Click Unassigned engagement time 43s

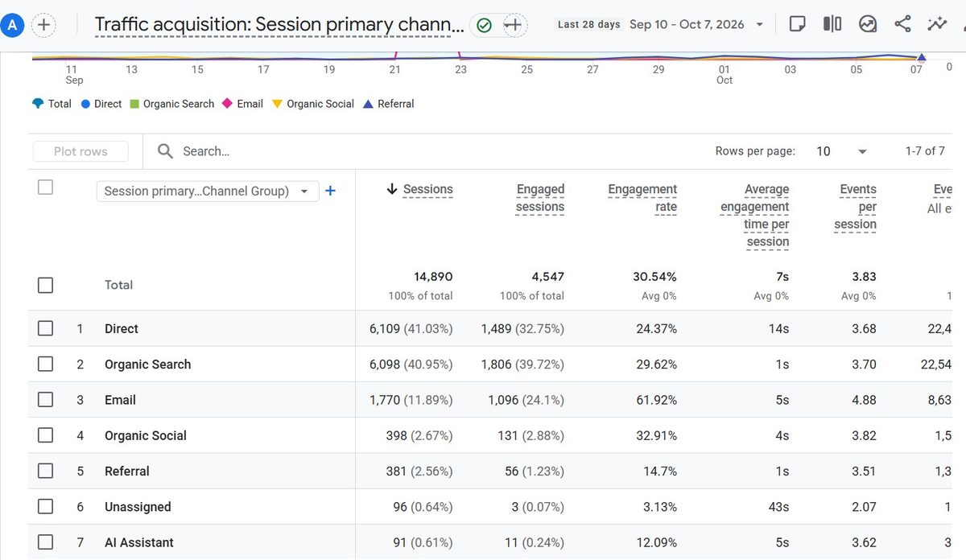[778, 507]
